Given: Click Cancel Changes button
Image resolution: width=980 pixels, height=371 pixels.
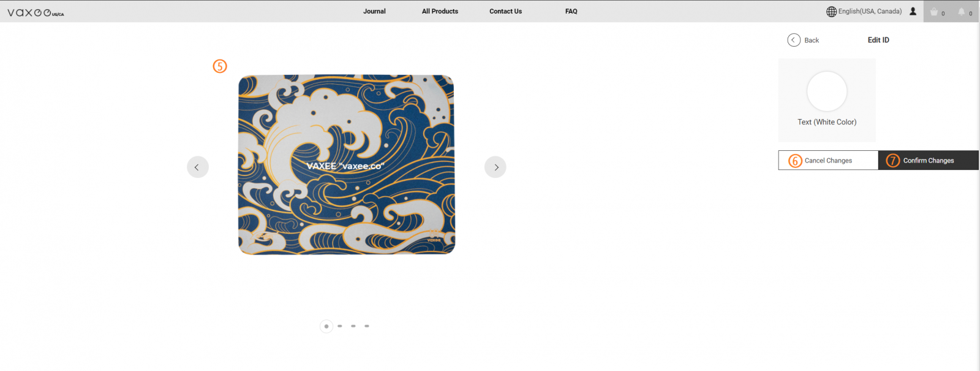Looking at the screenshot, I should (828, 160).
